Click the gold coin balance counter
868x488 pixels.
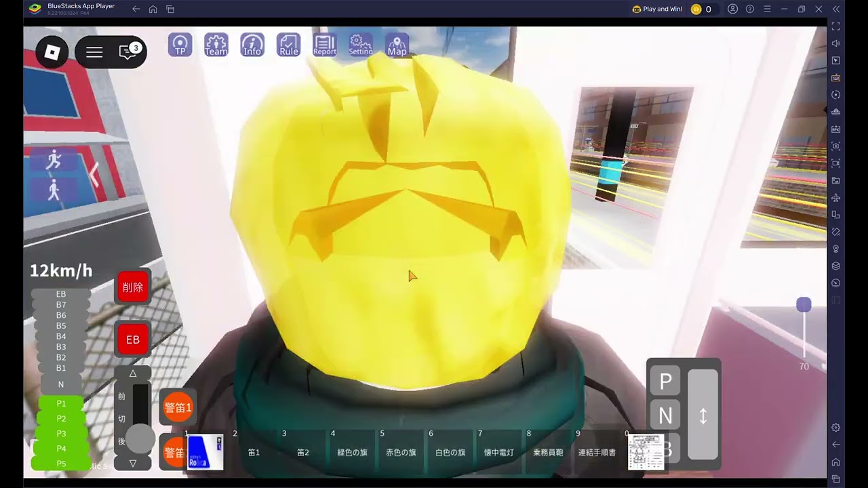701,9
